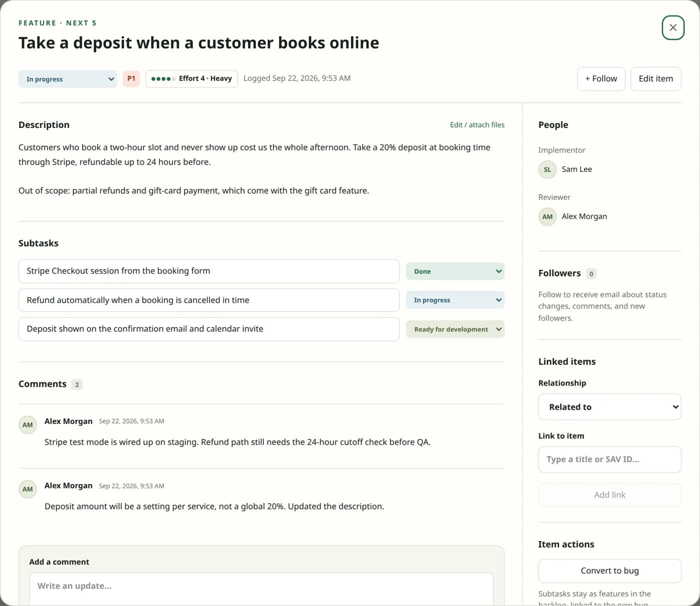Click the Convert to bug button
Screen dimensions: 700x606
point(609,571)
